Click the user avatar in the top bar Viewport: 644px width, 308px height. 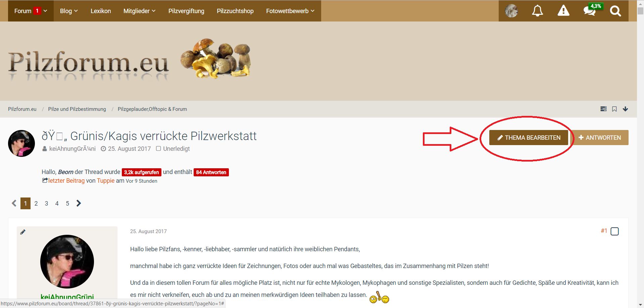(x=511, y=11)
